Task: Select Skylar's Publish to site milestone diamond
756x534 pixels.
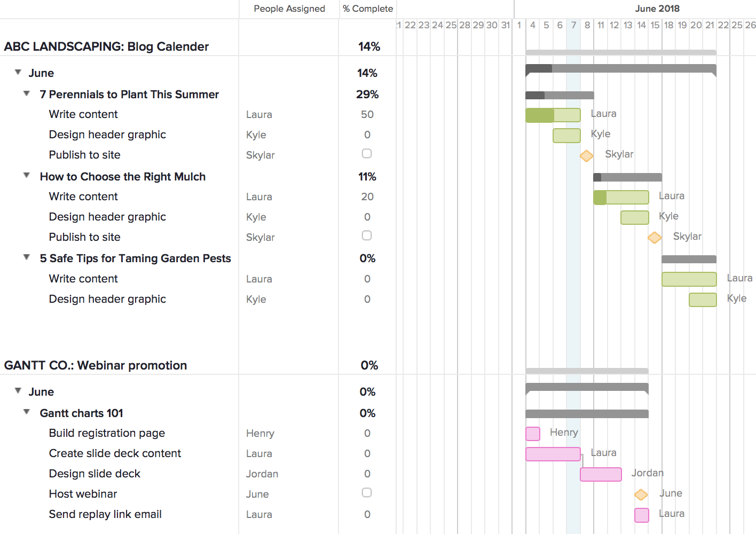Action: [586, 155]
